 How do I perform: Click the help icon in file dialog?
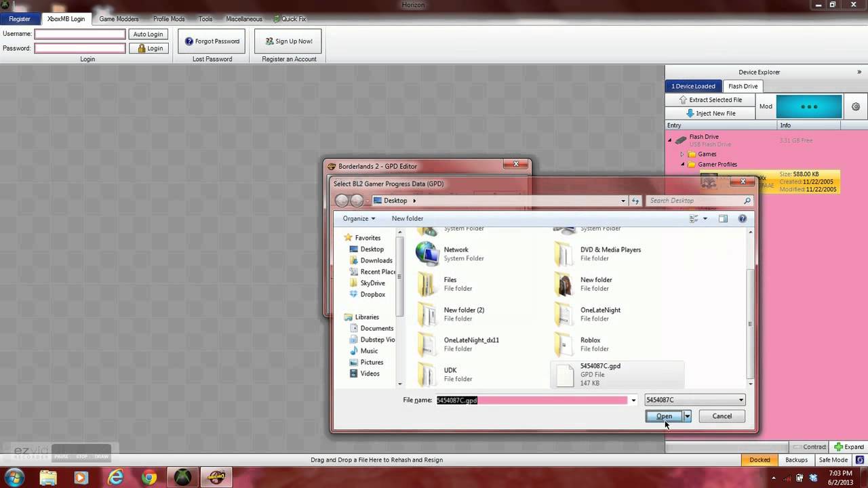pyautogui.click(x=742, y=218)
